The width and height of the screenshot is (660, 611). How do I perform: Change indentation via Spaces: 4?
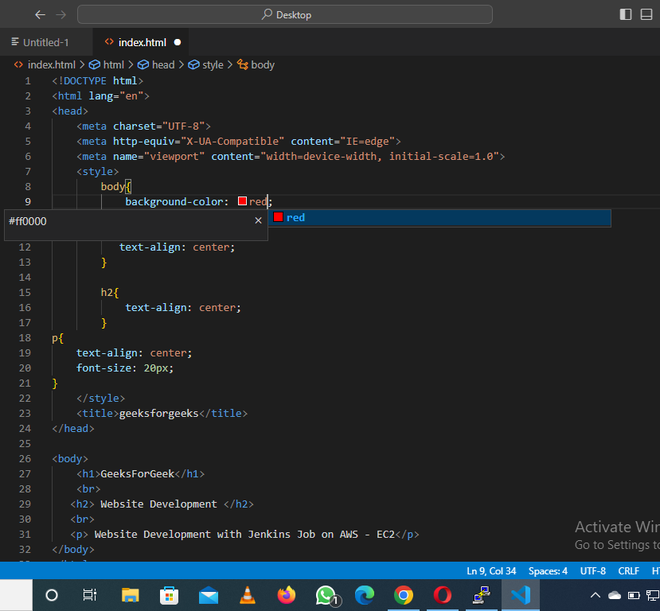tap(548, 571)
